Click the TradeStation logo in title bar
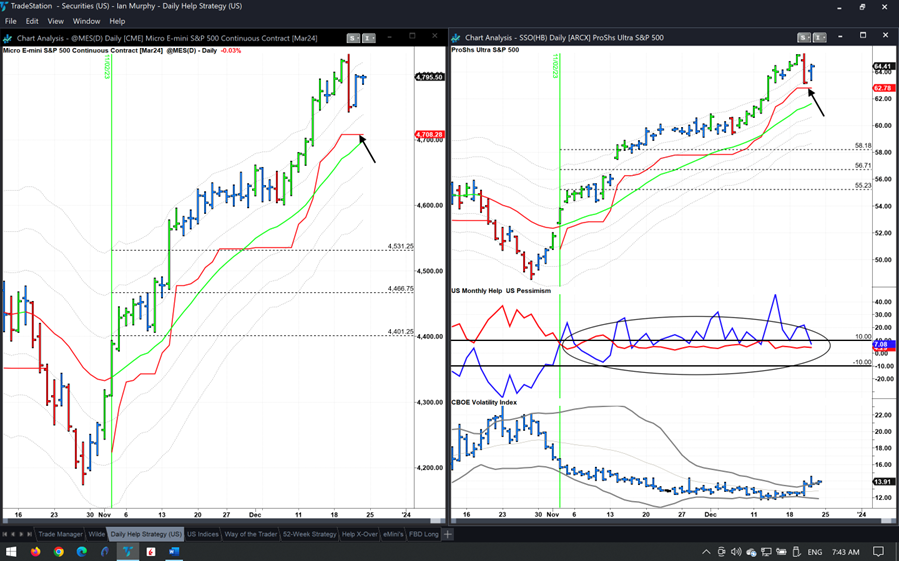The height and width of the screenshot is (561, 899). tap(5, 6)
